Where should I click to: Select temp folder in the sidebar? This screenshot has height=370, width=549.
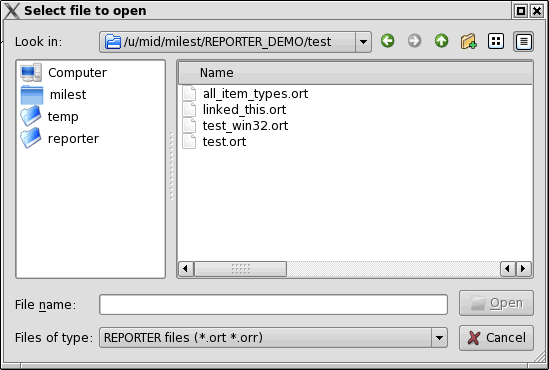click(x=63, y=117)
